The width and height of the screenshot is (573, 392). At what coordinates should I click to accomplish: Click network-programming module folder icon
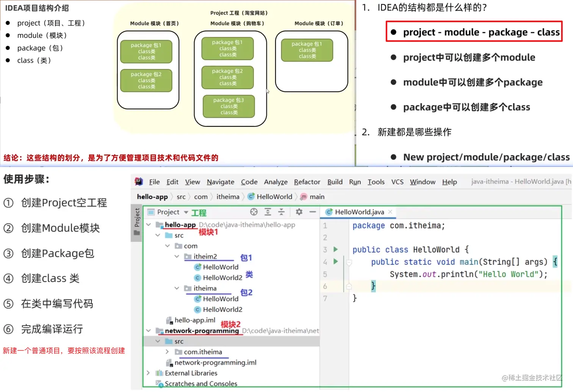160,331
